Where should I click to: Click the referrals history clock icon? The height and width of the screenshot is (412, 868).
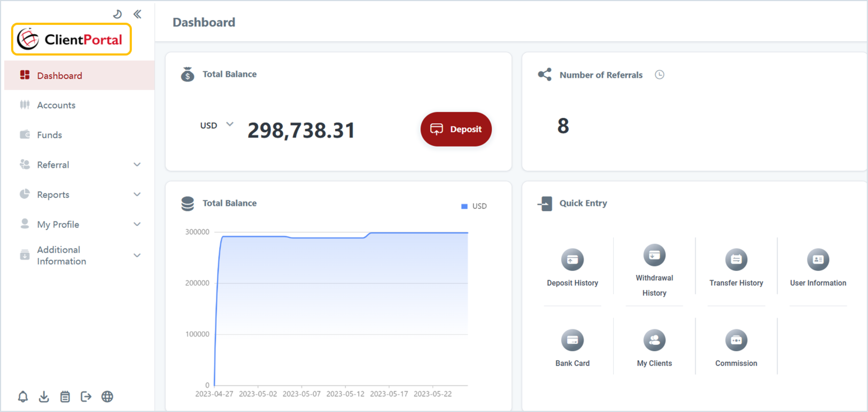tap(659, 75)
